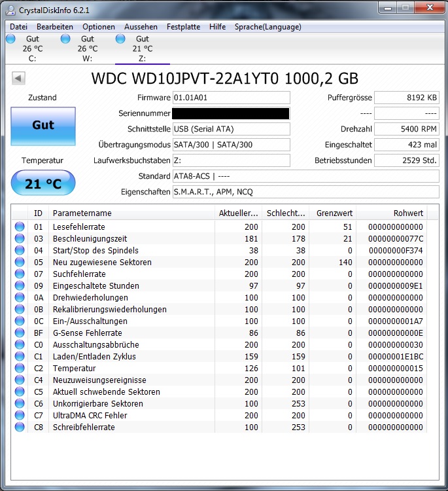
Task: Click the 21 °C temperature button
Action: click(43, 183)
